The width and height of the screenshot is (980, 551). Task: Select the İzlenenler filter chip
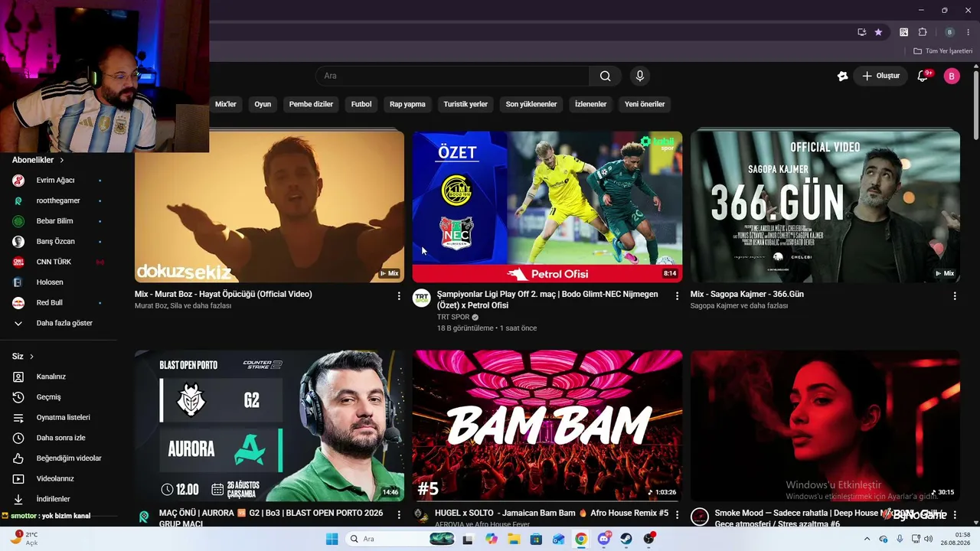pos(591,104)
